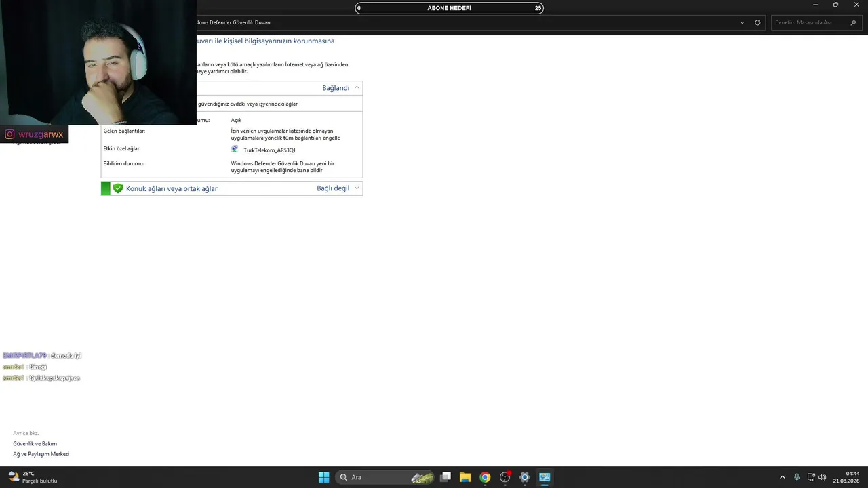Open the volume icon in the system tray
868x488 pixels.
[823, 477]
